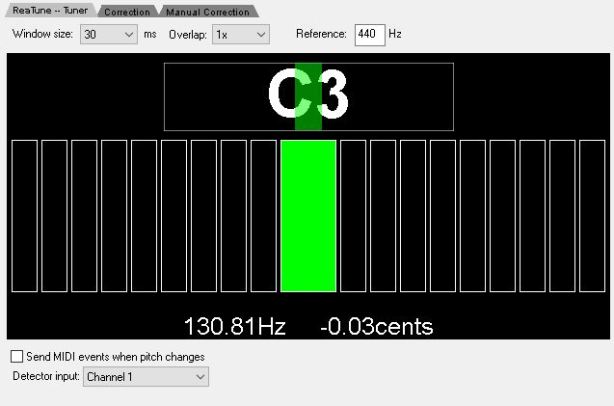Click the C3 note display box
This screenshot has width=614, height=406.
[x=308, y=97]
